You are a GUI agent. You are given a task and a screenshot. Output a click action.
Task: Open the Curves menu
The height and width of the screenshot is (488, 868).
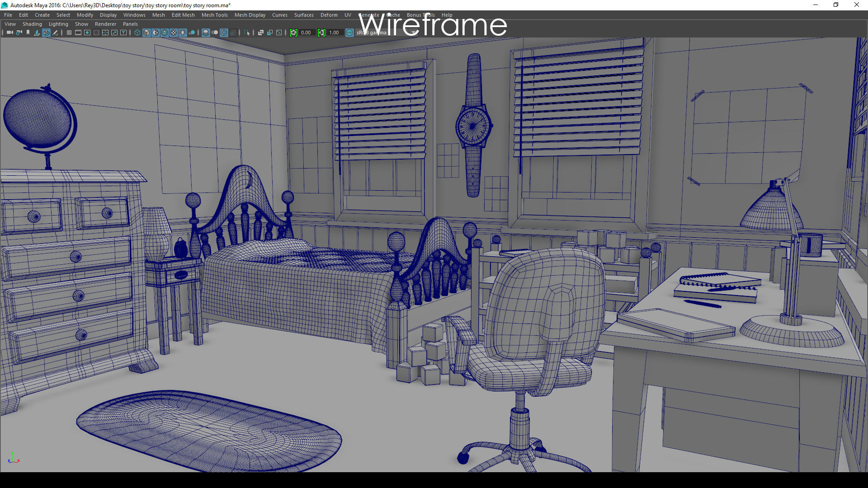(280, 15)
